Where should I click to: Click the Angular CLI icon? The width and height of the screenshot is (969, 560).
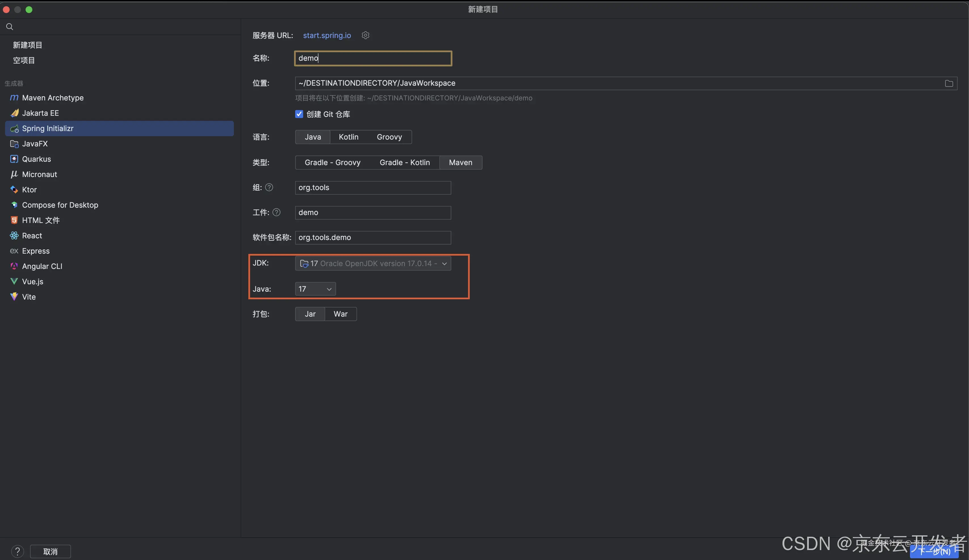tap(14, 266)
